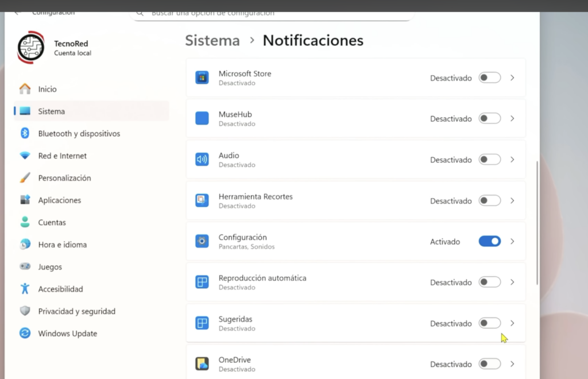Click the Windows Update sync icon
588x379 pixels.
[x=25, y=333]
